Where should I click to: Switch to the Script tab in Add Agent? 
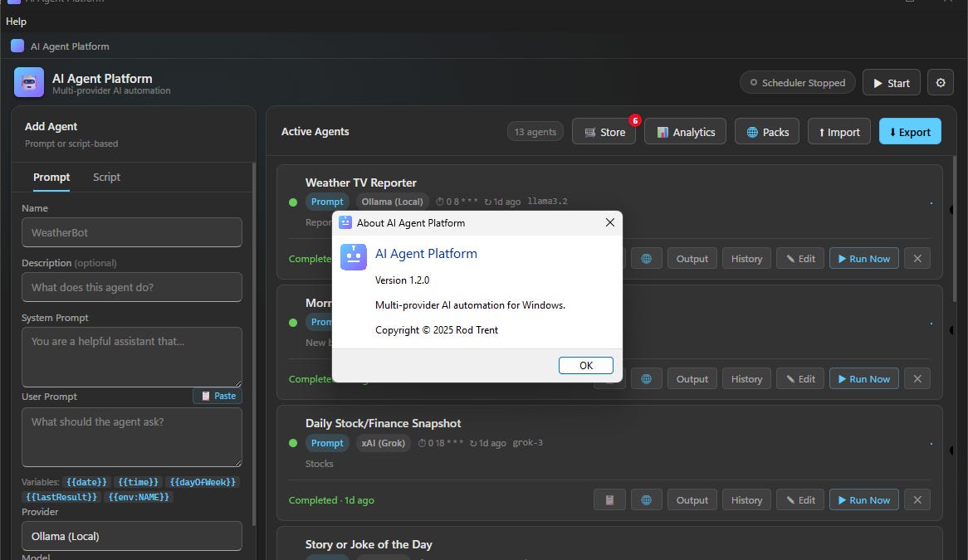(x=106, y=177)
